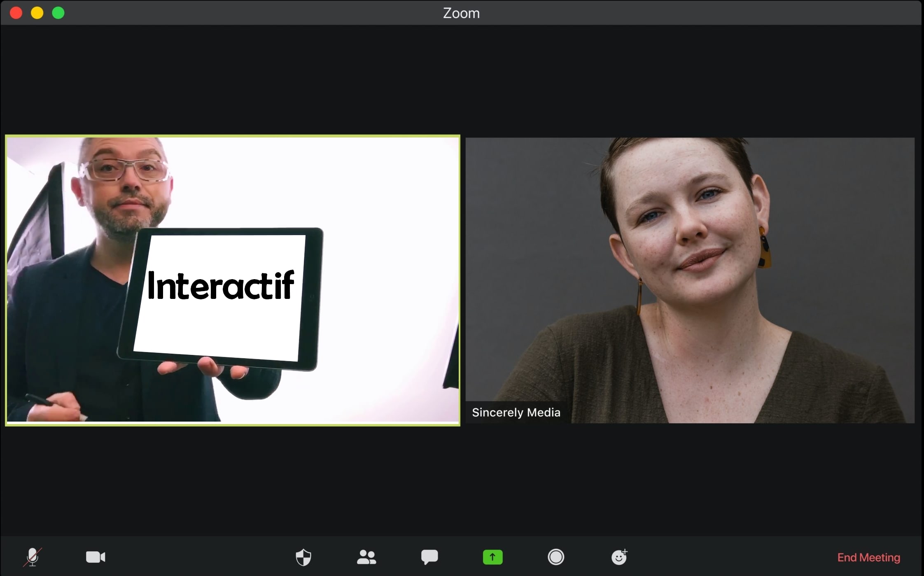924x576 pixels.
Task: Unmute the microphone in Zoom toolbar
Action: point(33,557)
